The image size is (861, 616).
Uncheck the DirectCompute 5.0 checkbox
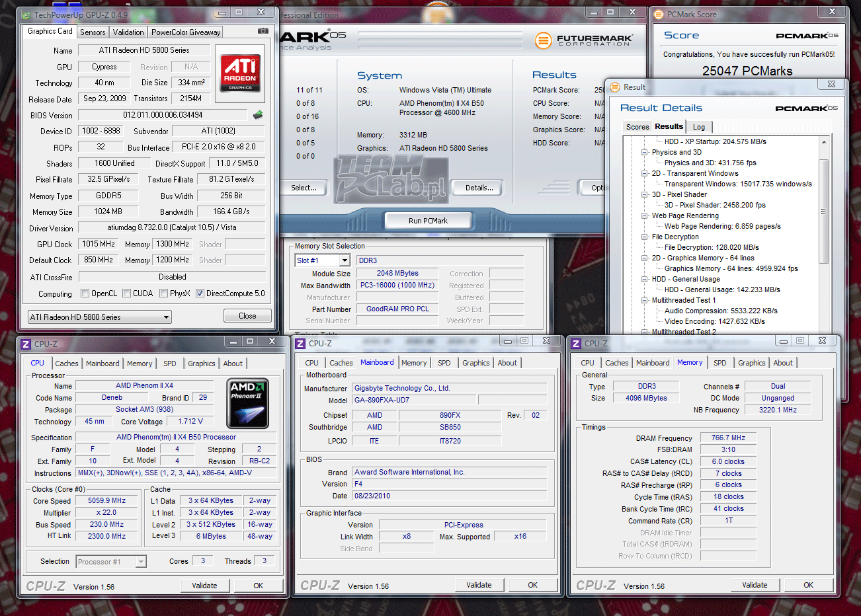click(200, 293)
